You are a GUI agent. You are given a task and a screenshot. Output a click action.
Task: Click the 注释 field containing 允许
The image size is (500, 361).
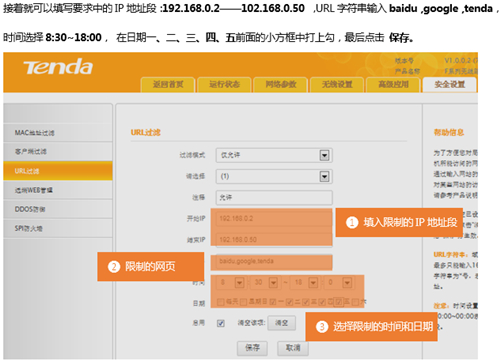[x=274, y=197]
